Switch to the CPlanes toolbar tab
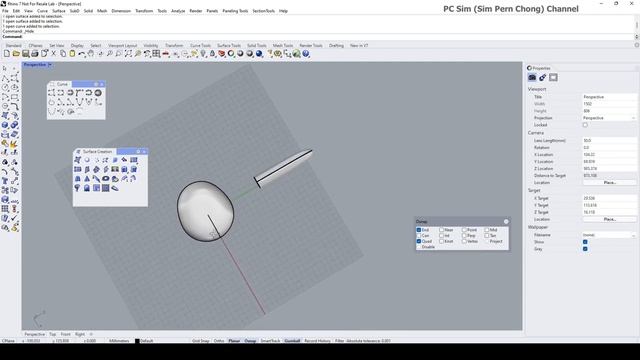Viewport: 640px width, 360px height. pos(36,46)
